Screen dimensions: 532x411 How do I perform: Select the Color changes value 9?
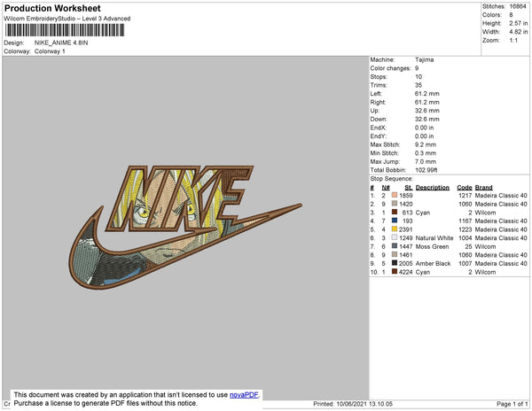417,68
